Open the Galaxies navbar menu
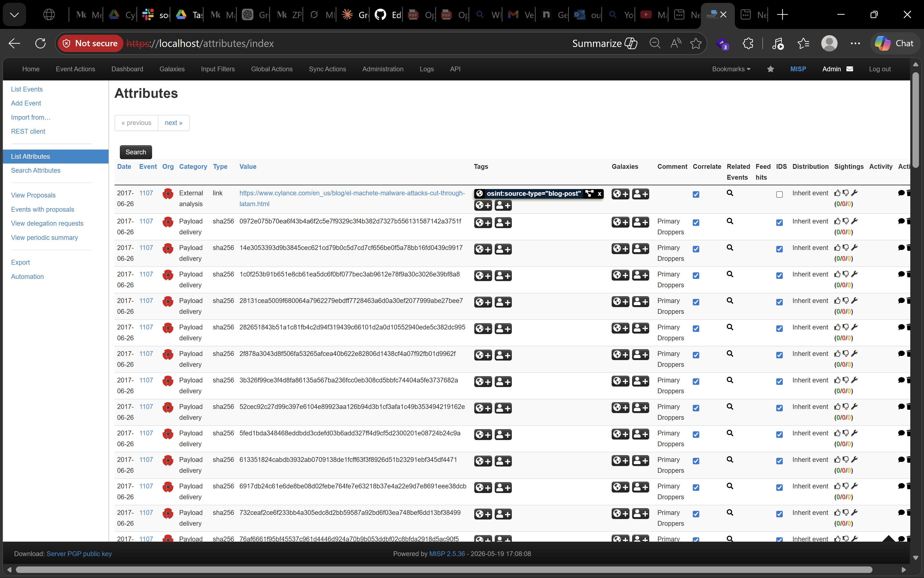The image size is (924, 578). [172, 69]
